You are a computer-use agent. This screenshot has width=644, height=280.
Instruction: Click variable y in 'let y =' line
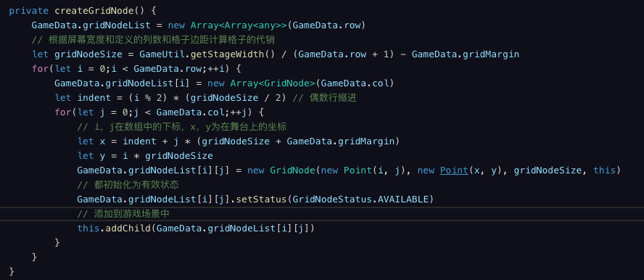click(103, 156)
